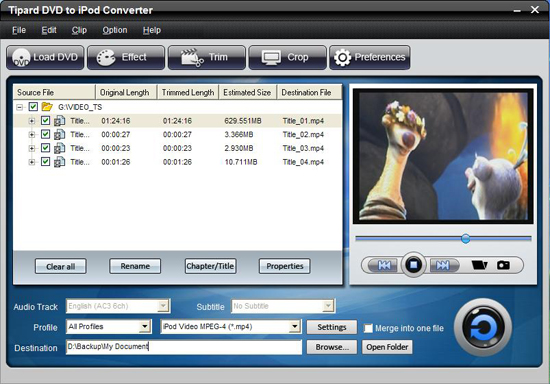Image resolution: width=550 pixels, height=384 pixels.
Task: Open the Effect tool
Action: coord(126,57)
